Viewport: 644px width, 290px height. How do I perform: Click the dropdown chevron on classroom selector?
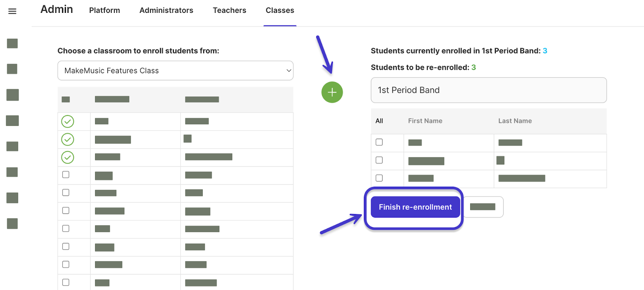click(x=289, y=71)
